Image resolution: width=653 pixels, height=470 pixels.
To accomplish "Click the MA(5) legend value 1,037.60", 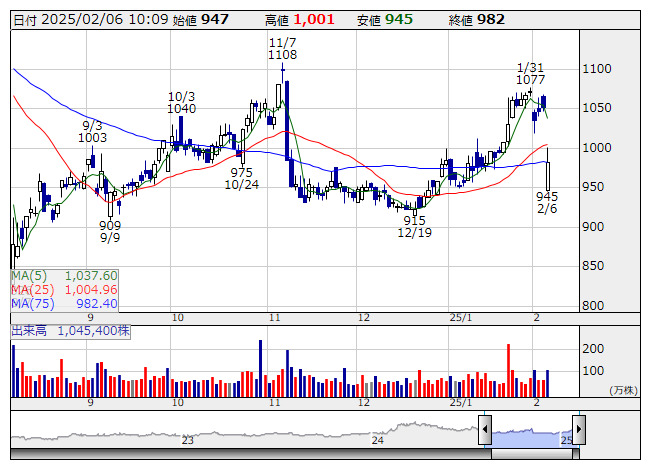I will click(91, 276).
